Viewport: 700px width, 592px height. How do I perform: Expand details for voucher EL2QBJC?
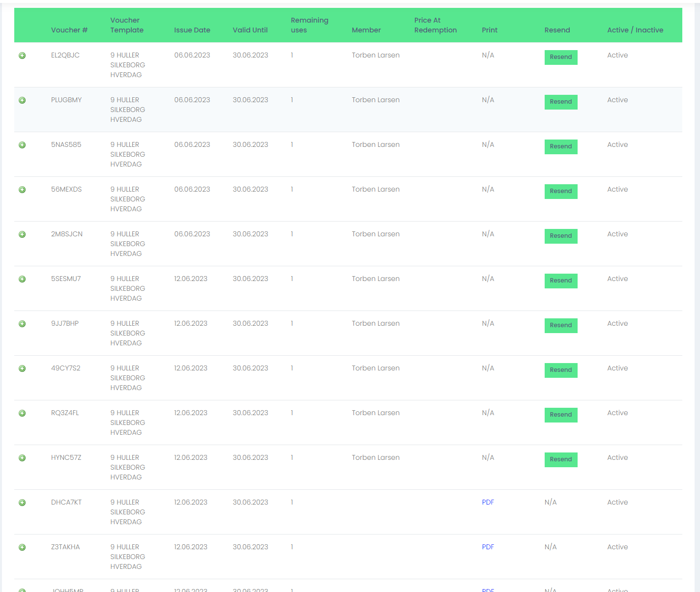pos(22,56)
